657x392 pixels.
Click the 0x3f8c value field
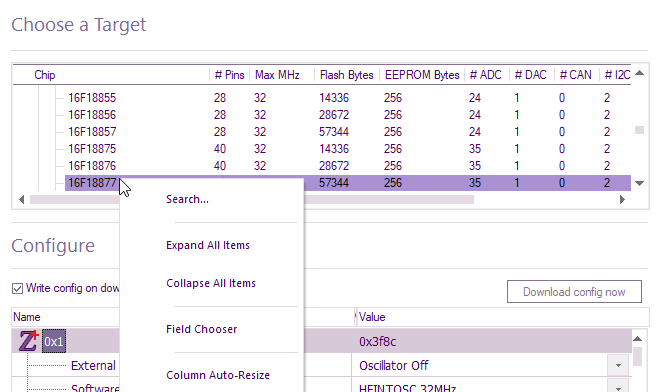(492, 341)
